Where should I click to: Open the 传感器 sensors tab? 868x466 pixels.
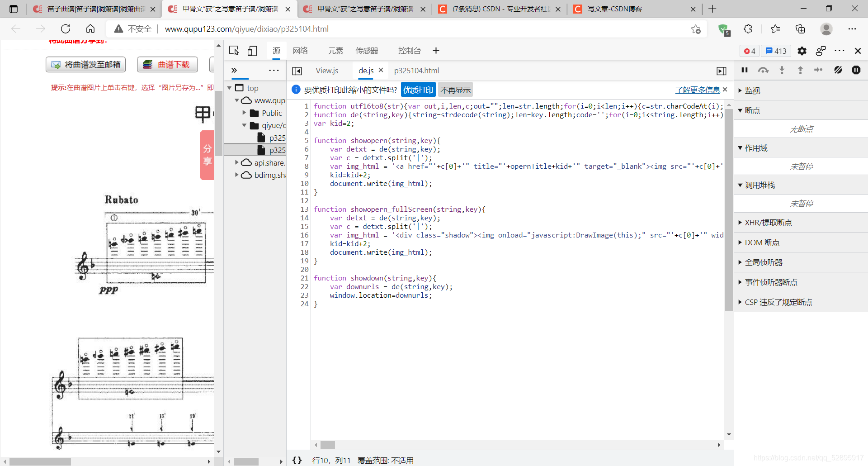(x=367, y=51)
